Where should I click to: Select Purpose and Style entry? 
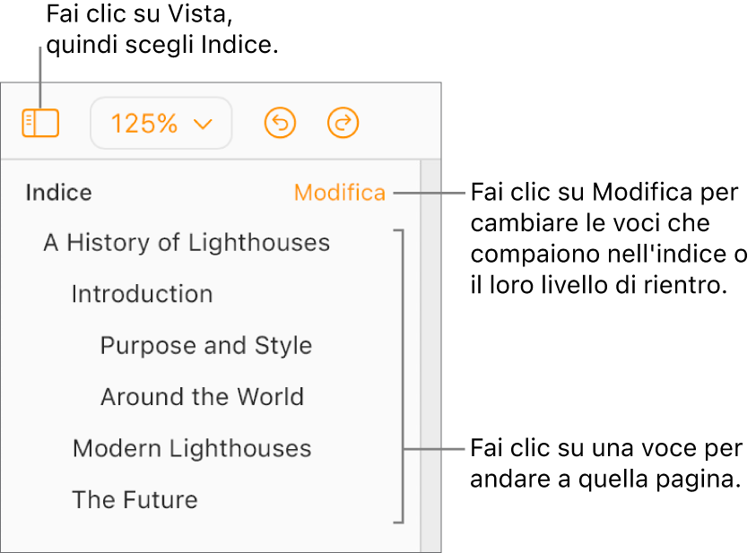[x=206, y=346]
